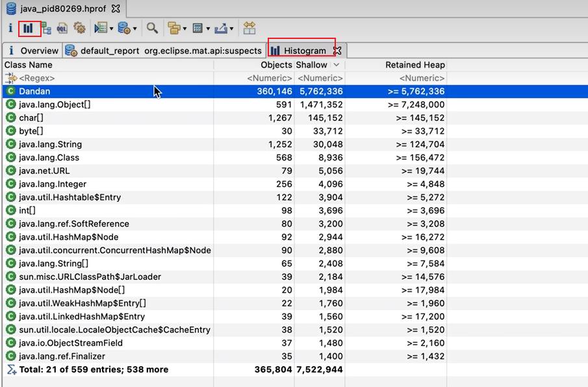Select the java.lang.String row

tap(49, 144)
